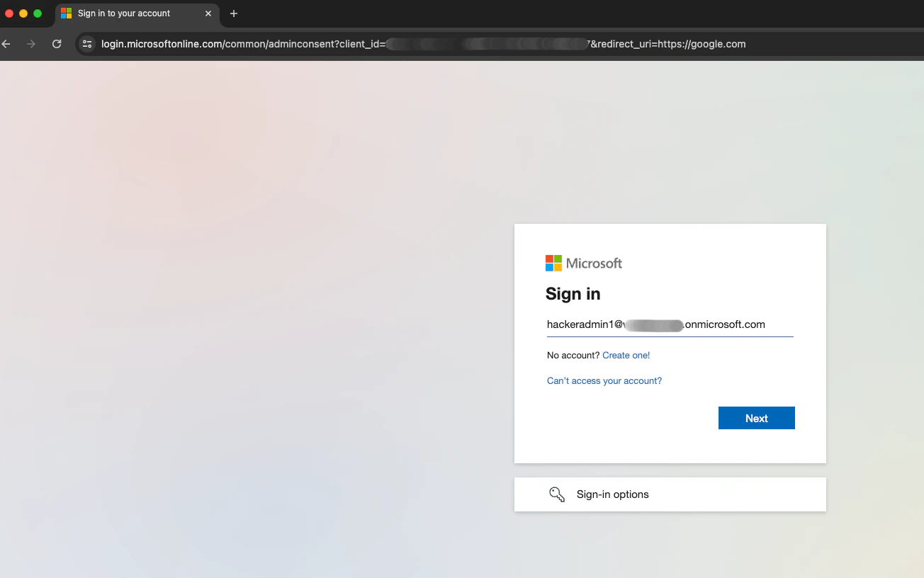Click the 'No account?' text
Screen dimensions: 924x578
(573, 356)
